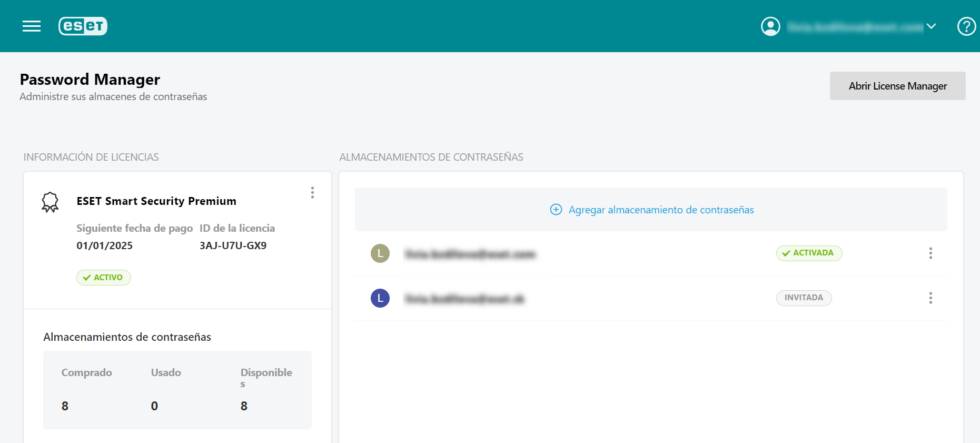Click Abrir License Manager button
The image size is (980, 443).
click(897, 86)
